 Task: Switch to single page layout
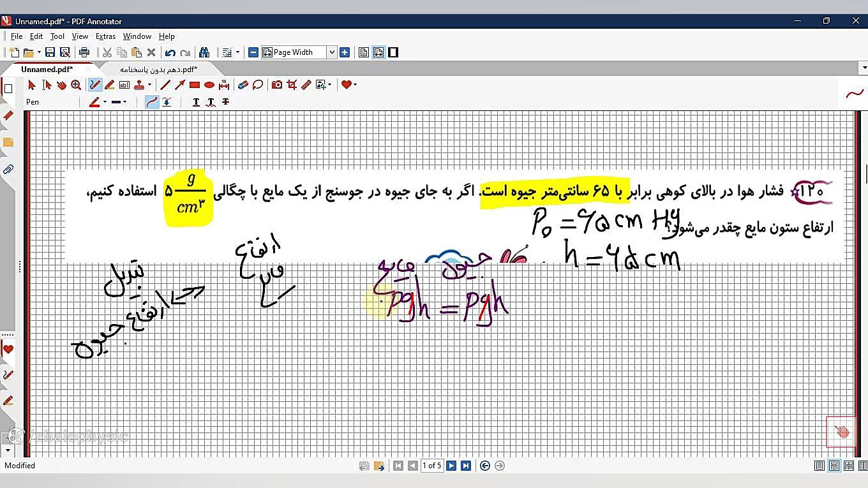[x=819, y=466]
